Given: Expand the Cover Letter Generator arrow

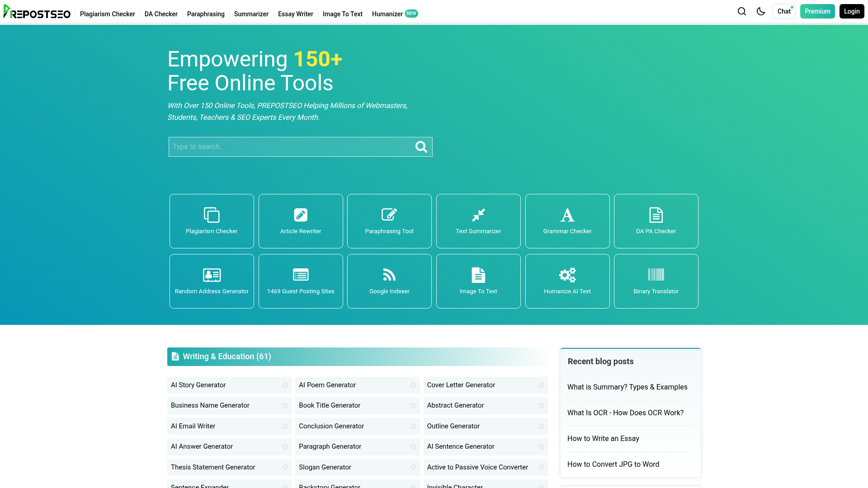Looking at the screenshot, I should coord(541,385).
